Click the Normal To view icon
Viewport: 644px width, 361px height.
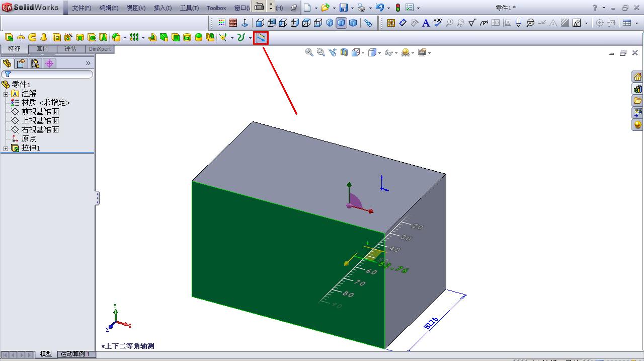pyautogui.click(x=245, y=23)
